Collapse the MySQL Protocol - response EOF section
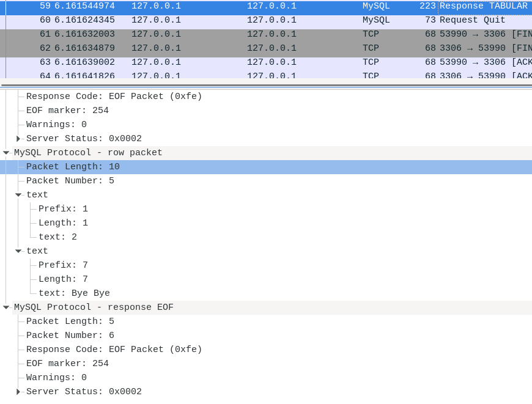Viewport: 532px width, 404px height. [6, 307]
